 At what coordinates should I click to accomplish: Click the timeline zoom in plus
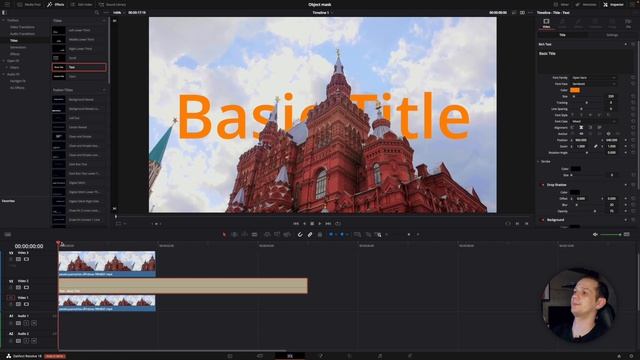[418, 235]
